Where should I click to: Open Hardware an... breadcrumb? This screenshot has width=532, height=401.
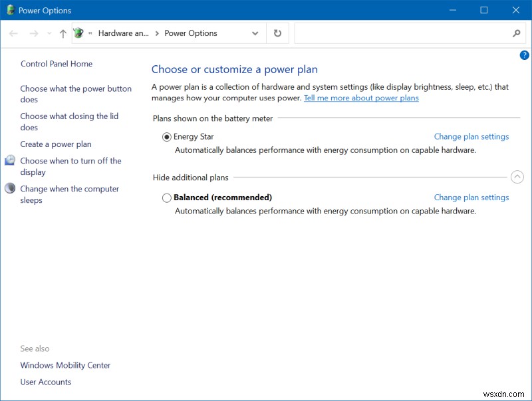pyautogui.click(x=124, y=33)
